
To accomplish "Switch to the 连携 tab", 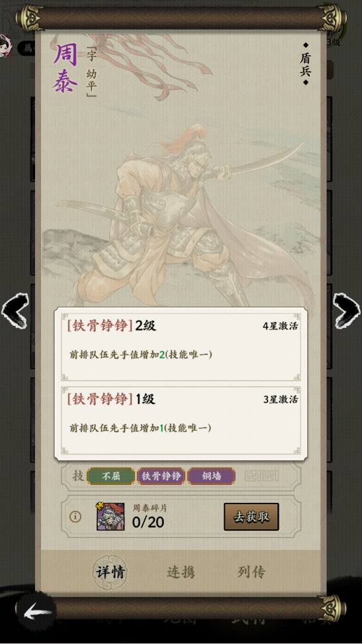I will click(181, 572).
